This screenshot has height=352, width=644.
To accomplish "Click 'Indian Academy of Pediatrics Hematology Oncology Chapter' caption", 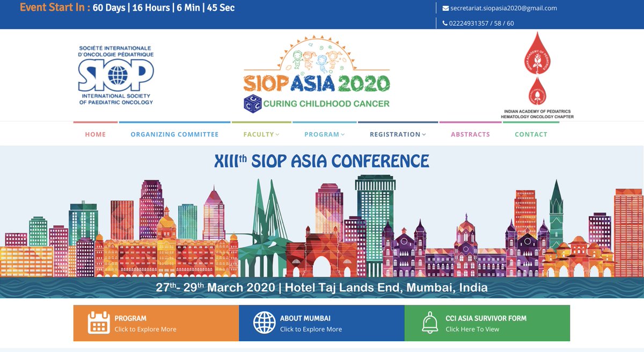I will coord(537,114).
